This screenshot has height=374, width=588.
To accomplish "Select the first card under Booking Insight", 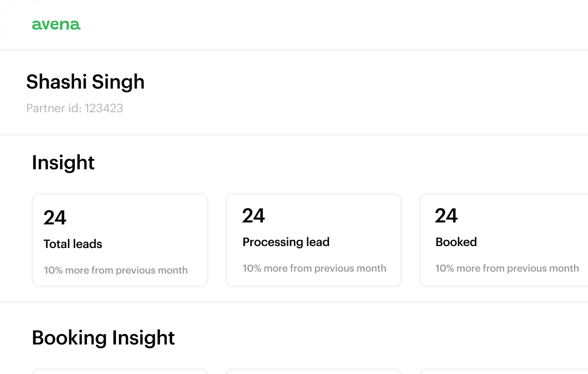I will [120, 371].
